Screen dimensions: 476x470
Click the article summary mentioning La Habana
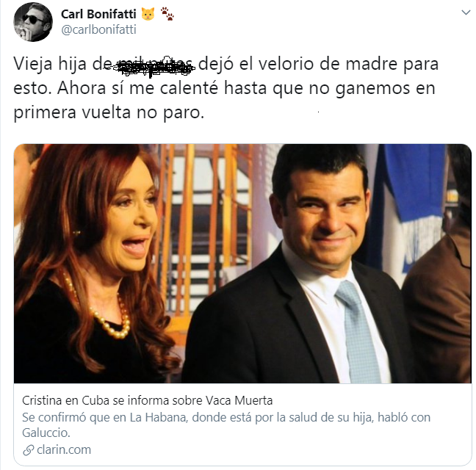point(226,424)
